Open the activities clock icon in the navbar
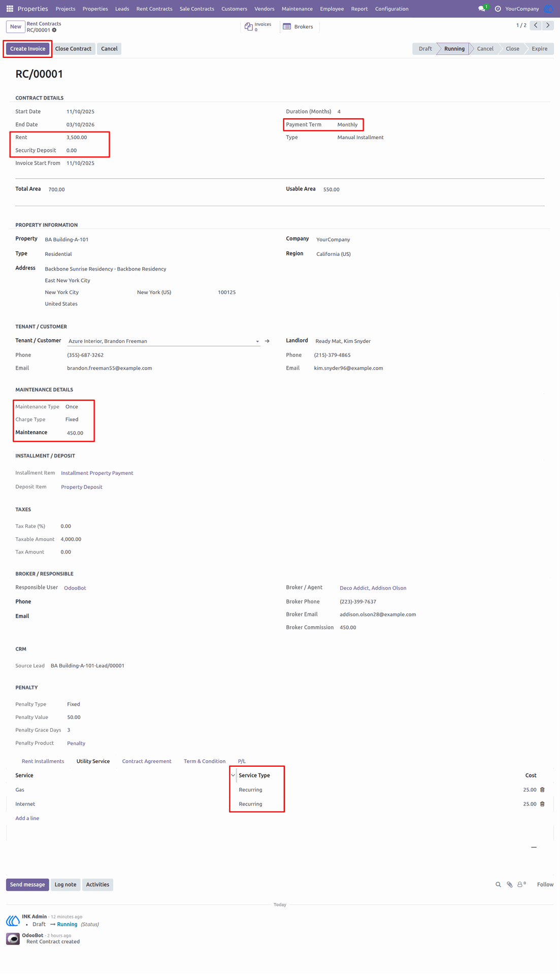This screenshot has width=560, height=975. point(498,9)
